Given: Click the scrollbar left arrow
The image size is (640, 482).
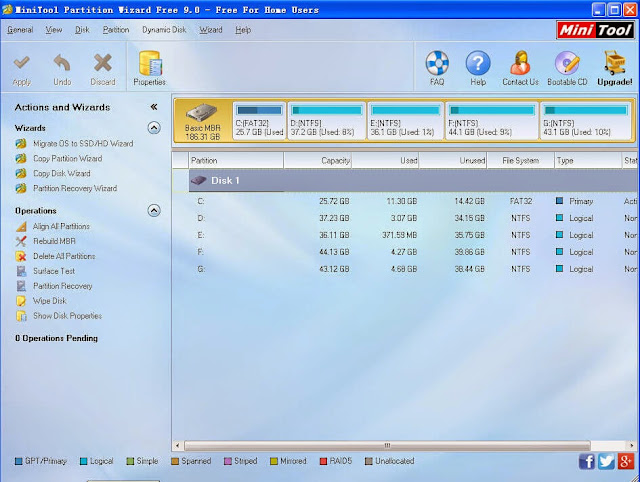Looking at the screenshot, I should click(x=177, y=445).
